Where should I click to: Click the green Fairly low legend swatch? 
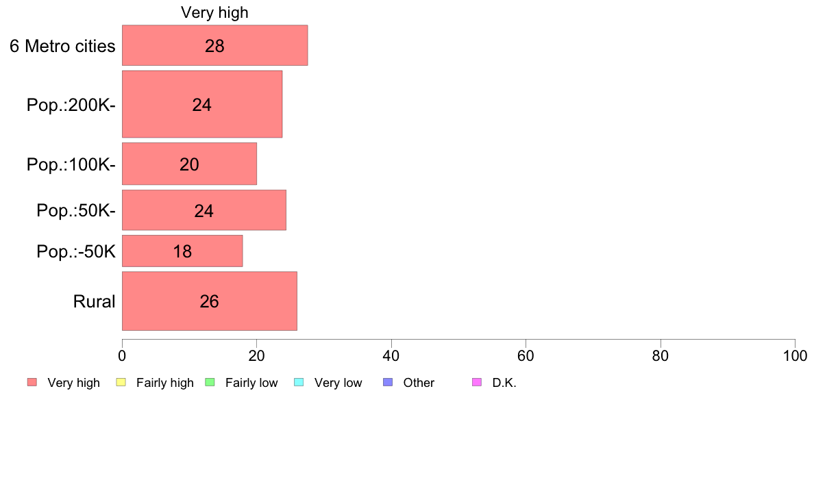coord(210,383)
